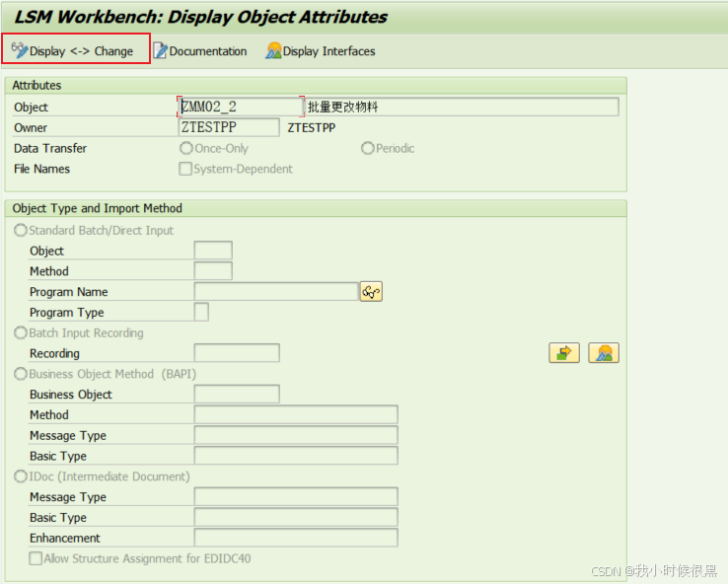
Task: Click the Recording input field
Action: [x=237, y=353]
